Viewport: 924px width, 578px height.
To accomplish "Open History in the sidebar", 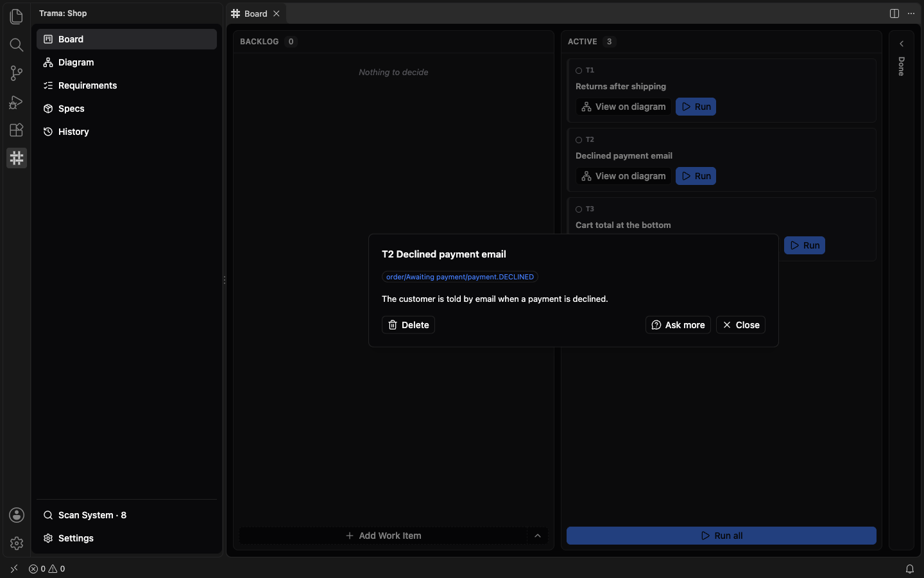I will tap(126, 132).
